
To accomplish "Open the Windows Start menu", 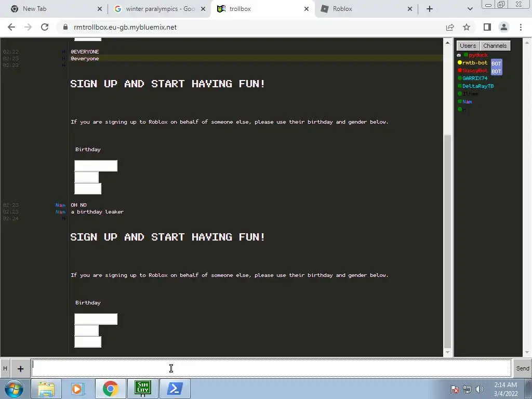I will [x=14, y=389].
